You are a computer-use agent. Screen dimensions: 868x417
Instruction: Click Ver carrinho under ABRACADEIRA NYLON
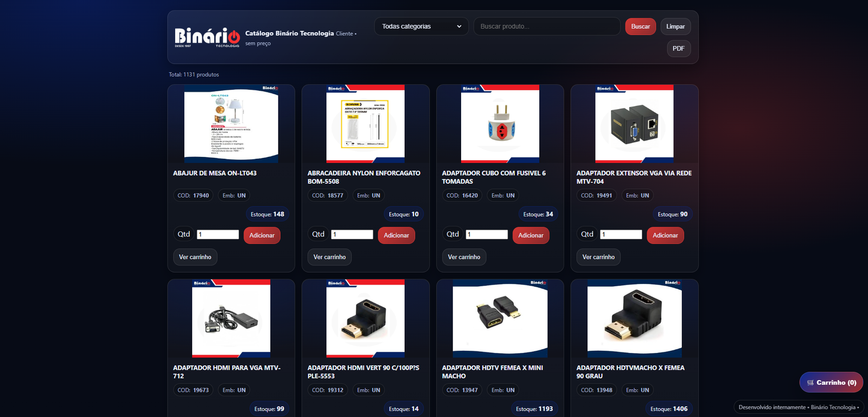tap(330, 257)
